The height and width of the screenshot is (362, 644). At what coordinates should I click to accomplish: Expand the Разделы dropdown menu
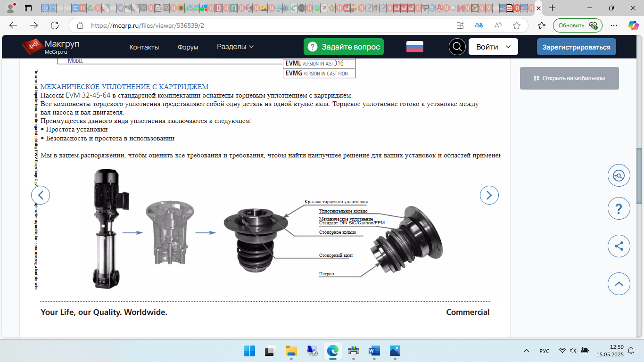(235, 47)
